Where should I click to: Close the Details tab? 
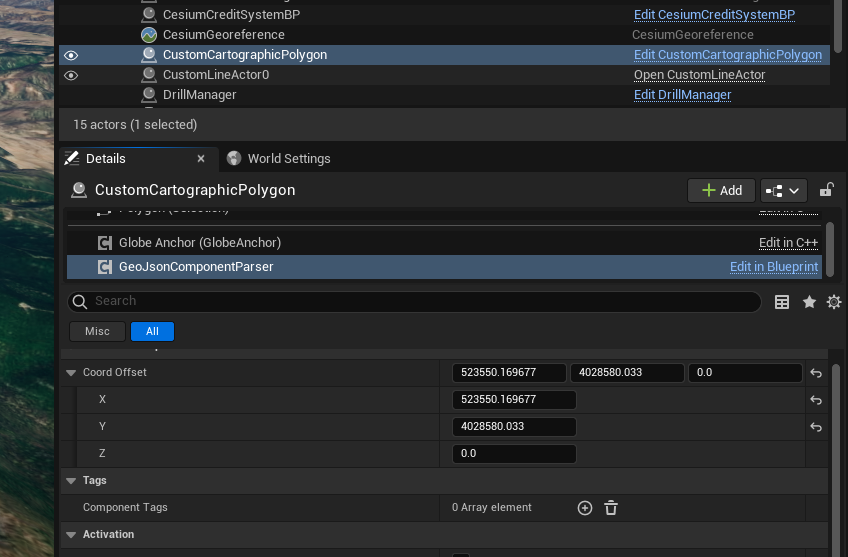(x=201, y=159)
